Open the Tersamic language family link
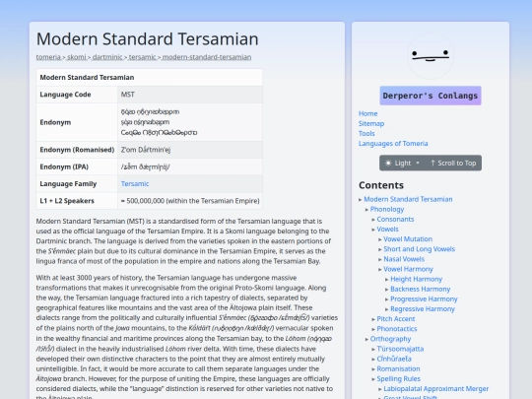Image resolution: width=532 pixels, height=399 pixels. pyautogui.click(x=135, y=184)
